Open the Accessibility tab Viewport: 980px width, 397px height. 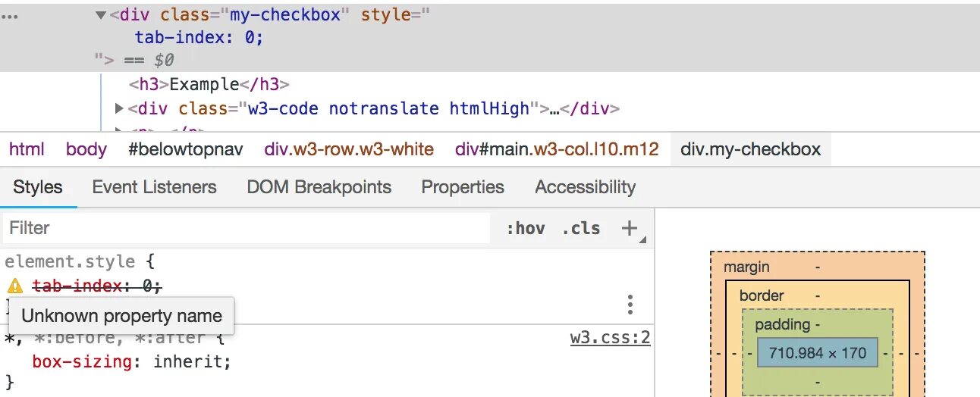pyautogui.click(x=585, y=187)
